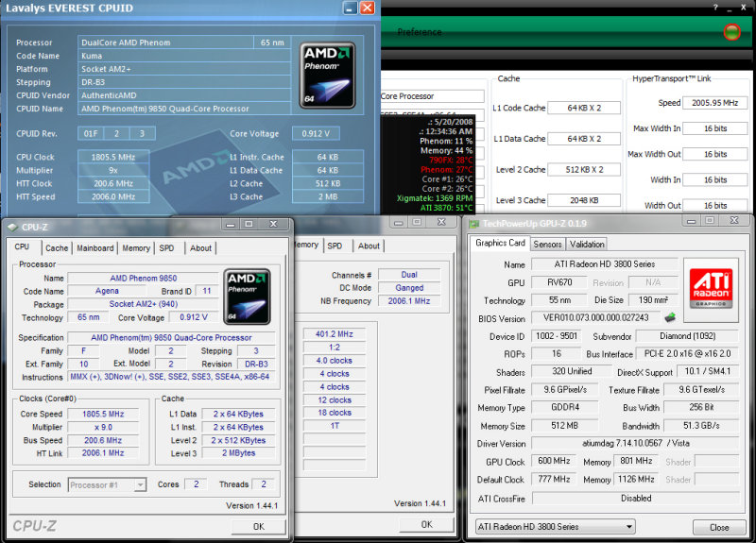Click the ATI CrossFire Disabled field
Viewport: 756px width, 543px height.
pyautogui.click(x=635, y=499)
